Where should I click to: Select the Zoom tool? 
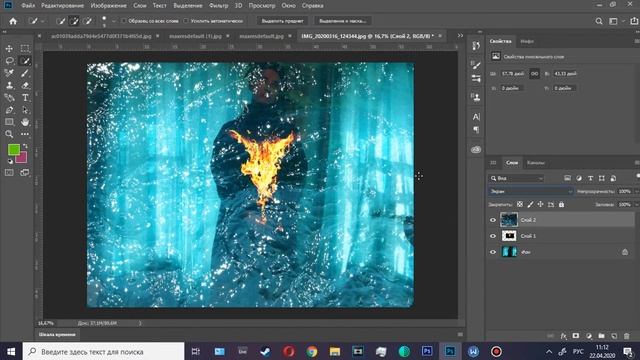click(x=9, y=134)
